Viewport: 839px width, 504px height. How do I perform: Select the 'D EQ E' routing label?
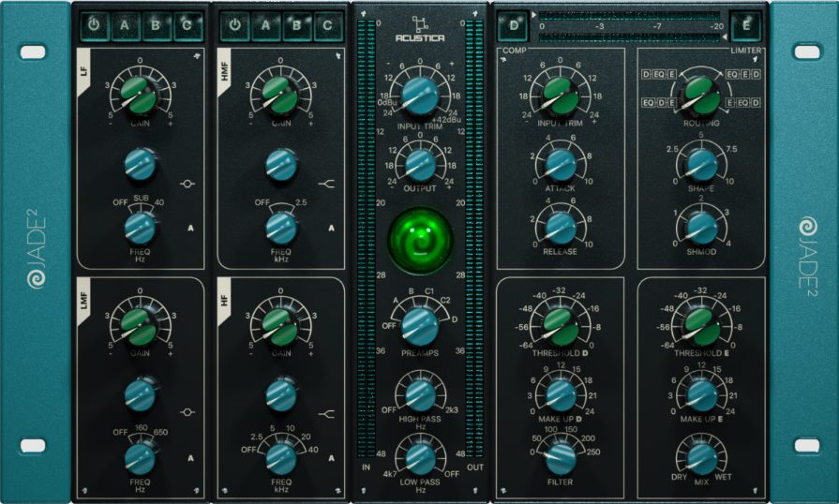[659, 74]
